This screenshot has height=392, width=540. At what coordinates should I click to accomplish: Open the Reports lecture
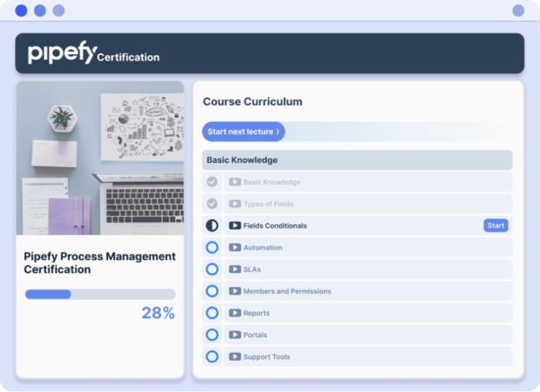coord(368,313)
